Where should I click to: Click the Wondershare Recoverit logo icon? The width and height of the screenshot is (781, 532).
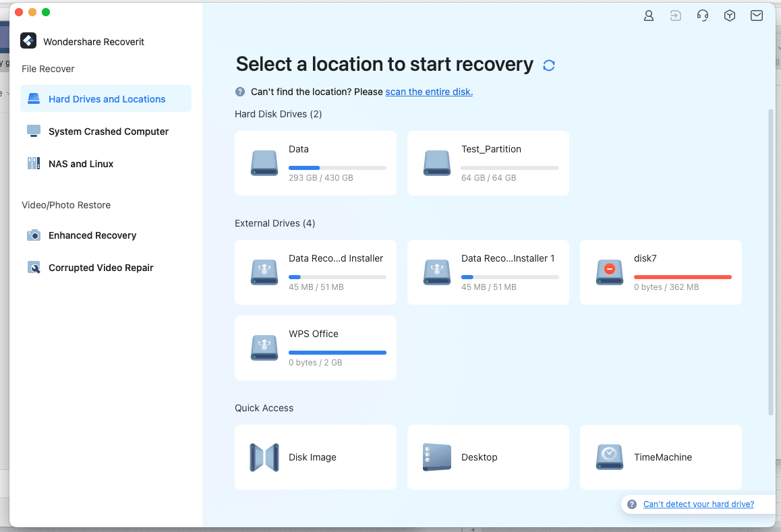tap(28, 41)
